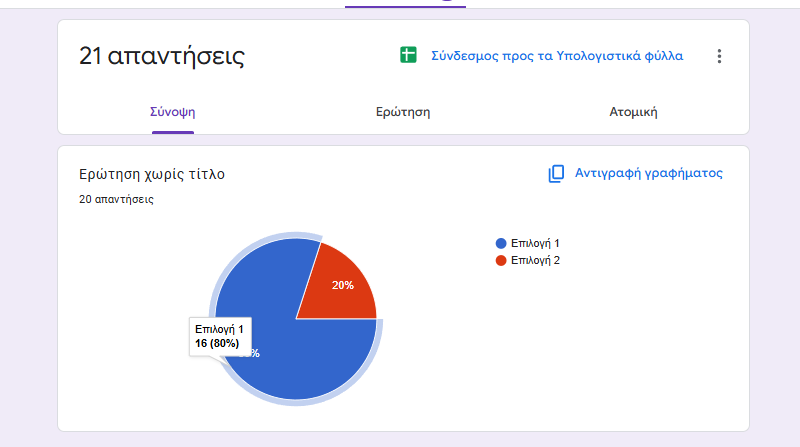Click the copy chart icon
The height and width of the screenshot is (447, 800).
(557, 174)
